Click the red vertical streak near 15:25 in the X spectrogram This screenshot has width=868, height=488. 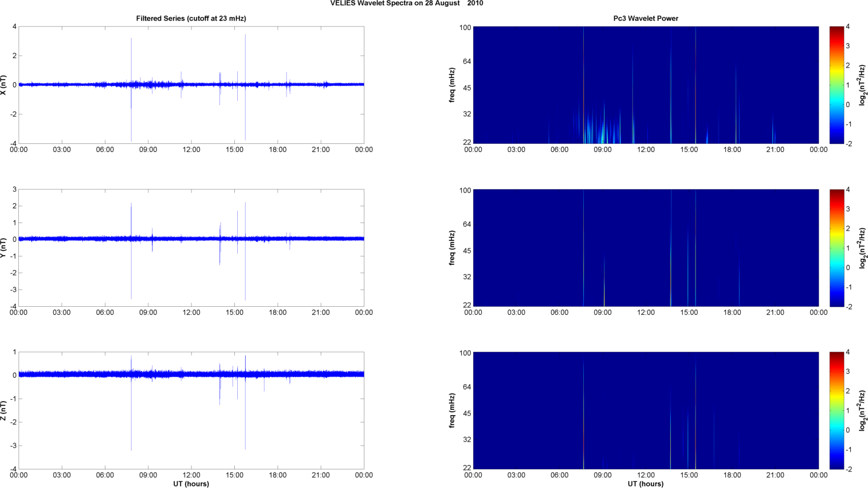pyautogui.click(x=696, y=85)
